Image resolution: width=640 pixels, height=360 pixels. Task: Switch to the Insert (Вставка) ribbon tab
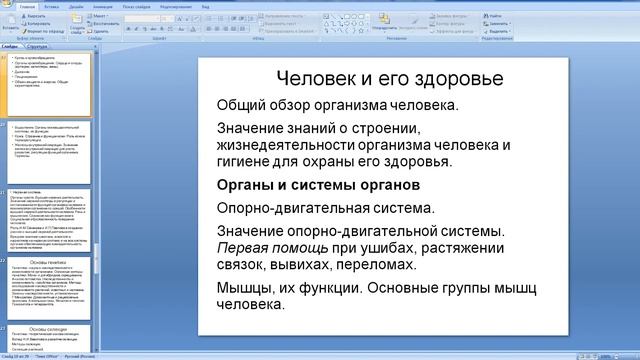point(51,7)
